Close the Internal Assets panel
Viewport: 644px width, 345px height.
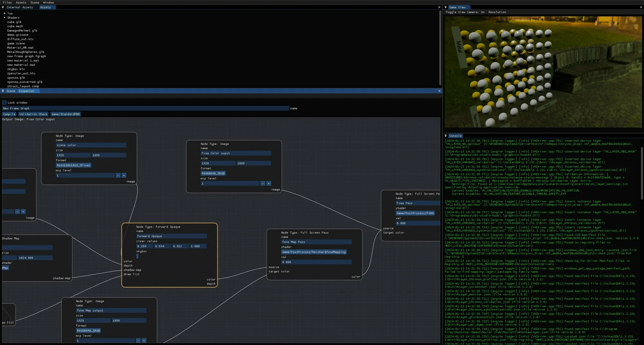[439, 7]
